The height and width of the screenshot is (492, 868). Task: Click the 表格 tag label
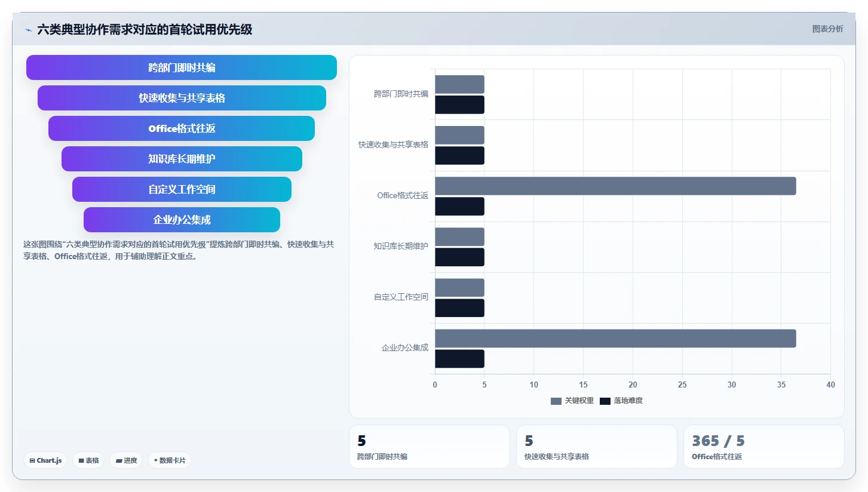92,460
